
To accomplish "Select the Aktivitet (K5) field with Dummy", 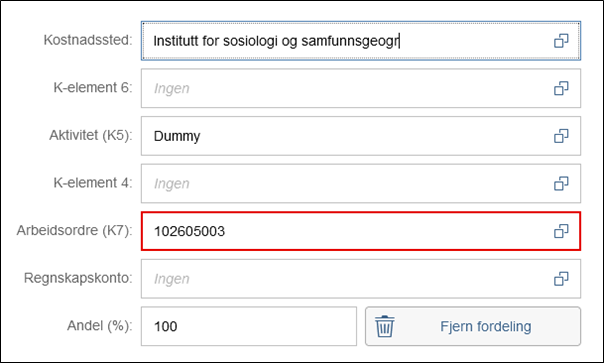I will pos(361,136).
